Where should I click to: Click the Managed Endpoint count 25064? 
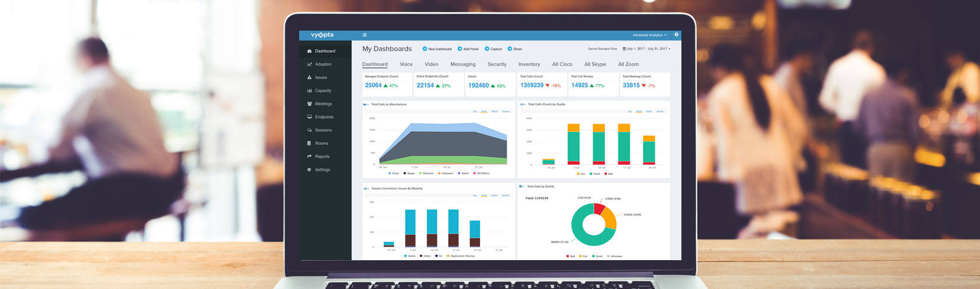[x=373, y=85]
